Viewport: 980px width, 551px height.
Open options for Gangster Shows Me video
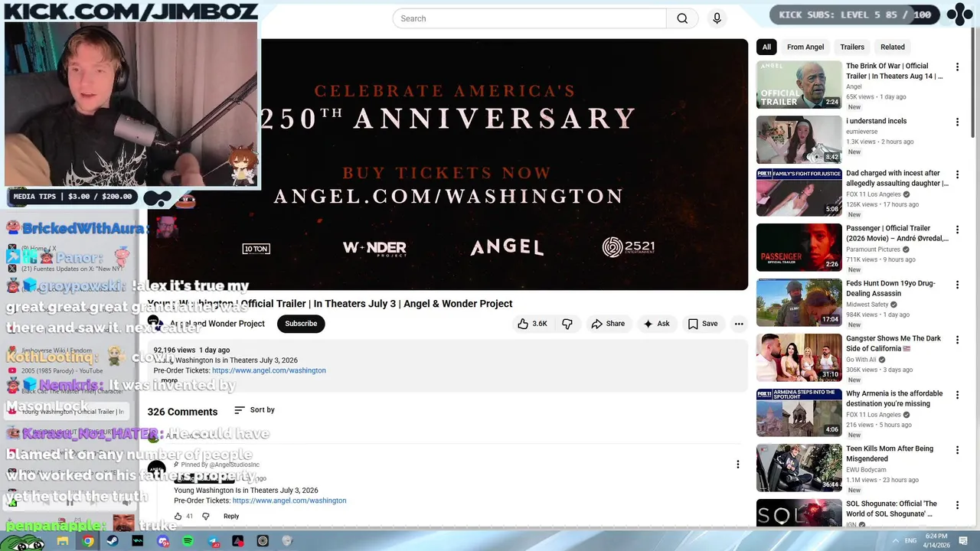(957, 340)
